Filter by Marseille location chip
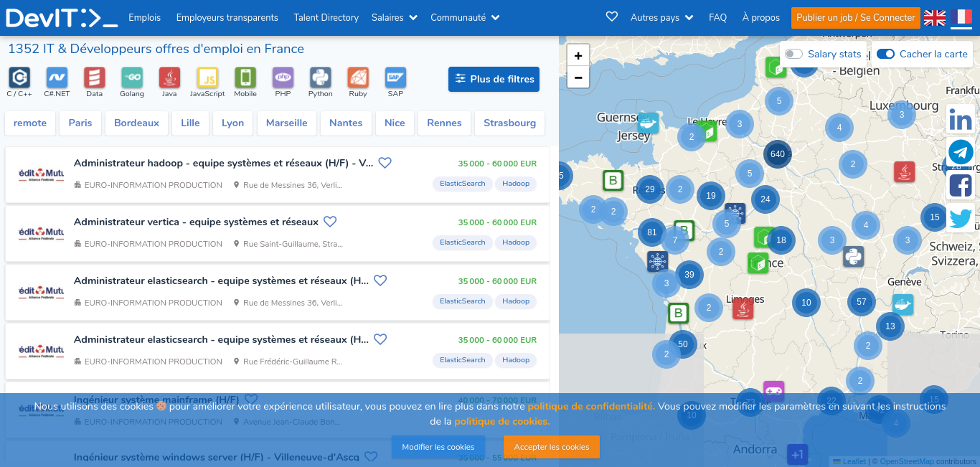 point(287,123)
